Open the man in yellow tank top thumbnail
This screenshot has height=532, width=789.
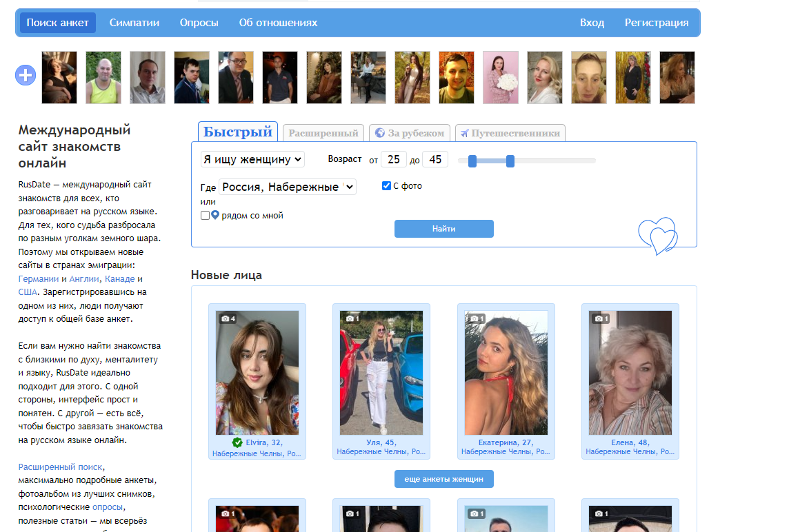pos(103,77)
